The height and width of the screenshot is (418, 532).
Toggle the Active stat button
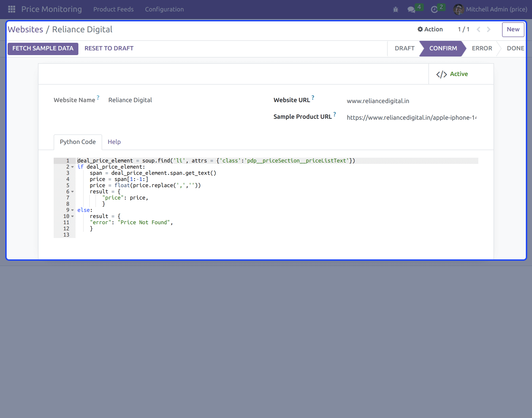[x=461, y=74]
